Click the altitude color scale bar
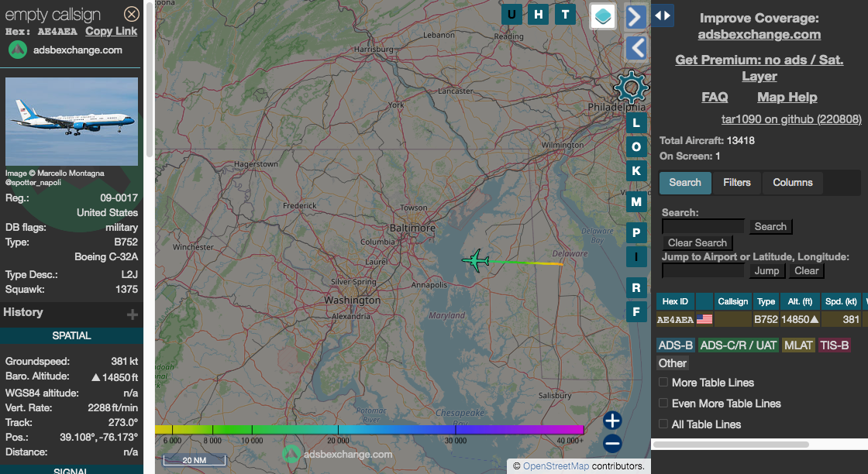The image size is (868, 474). (x=369, y=430)
